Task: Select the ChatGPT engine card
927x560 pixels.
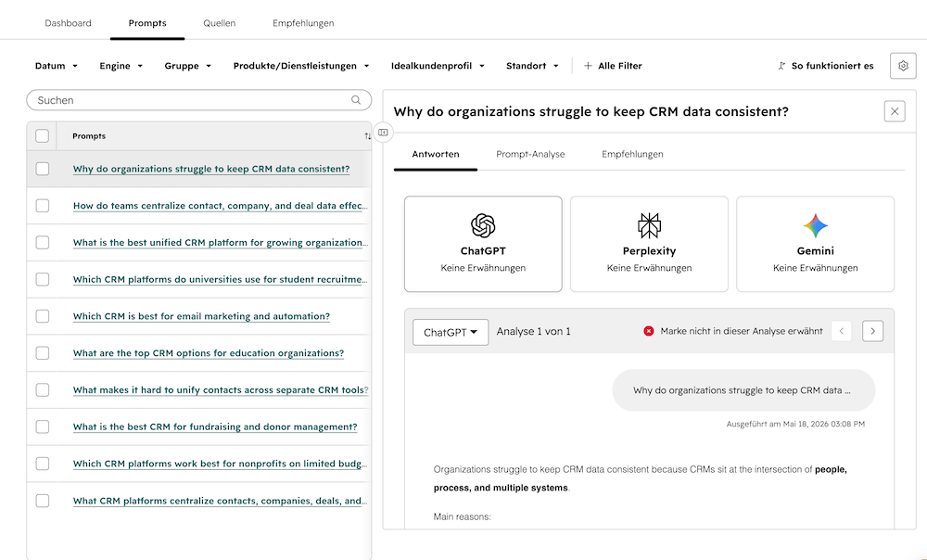Action: [x=483, y=244]
